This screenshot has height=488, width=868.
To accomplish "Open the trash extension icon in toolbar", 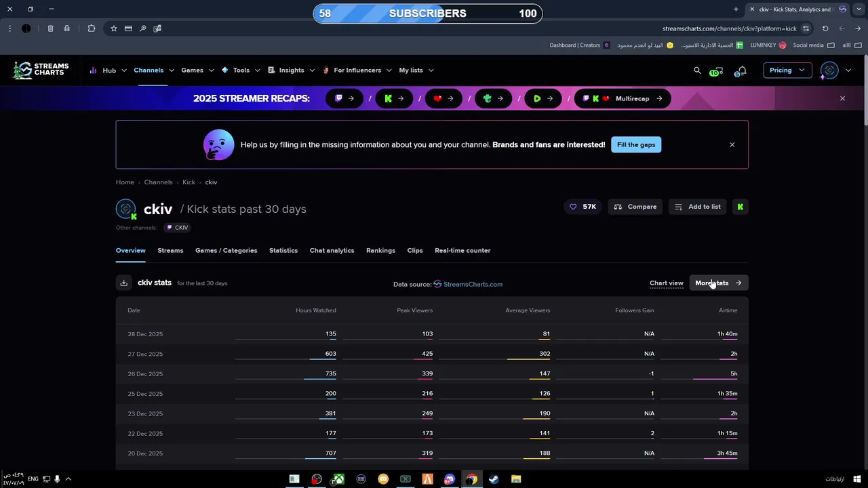I will (50, 28).
